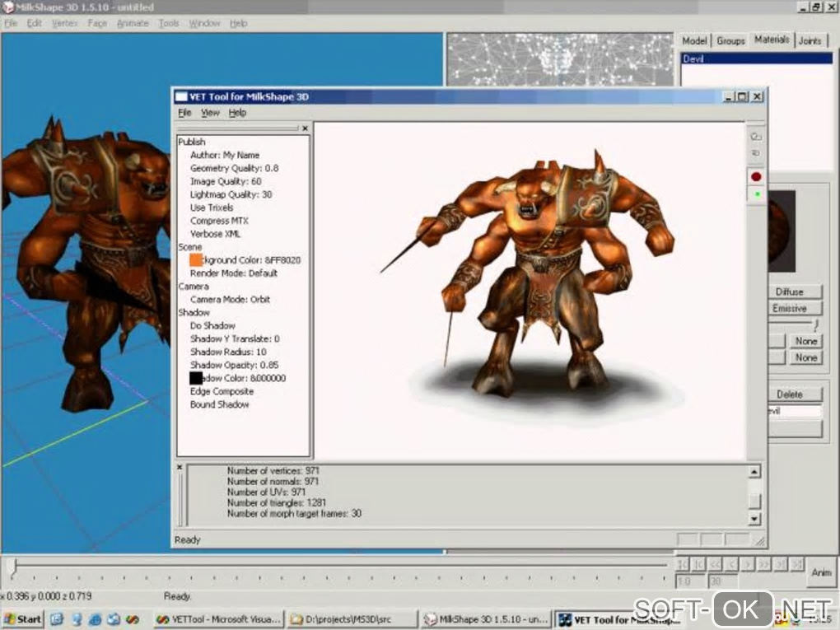Collapse the Camera property group

pos(194,287)
